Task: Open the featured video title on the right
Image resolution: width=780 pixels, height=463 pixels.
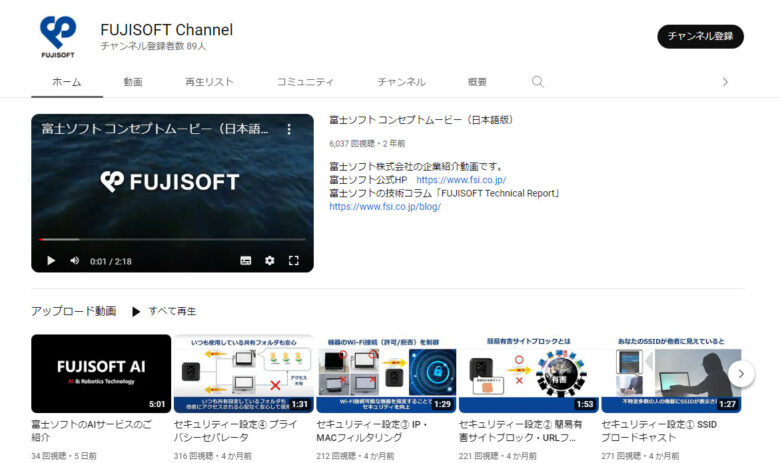Action: tap(421, 120)
